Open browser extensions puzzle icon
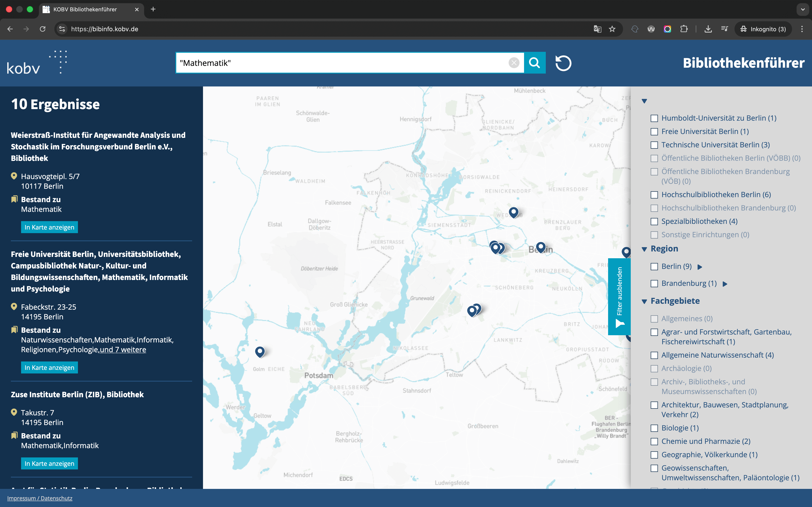 coord(684,29)
